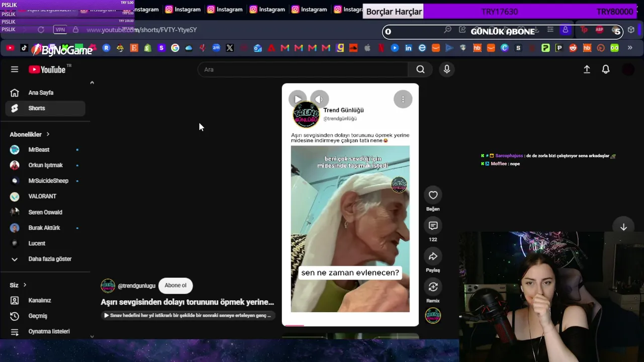Expand Daha fazla göster in subscriptions
This screenshot has height=362, width=644.
click(45, 259)
